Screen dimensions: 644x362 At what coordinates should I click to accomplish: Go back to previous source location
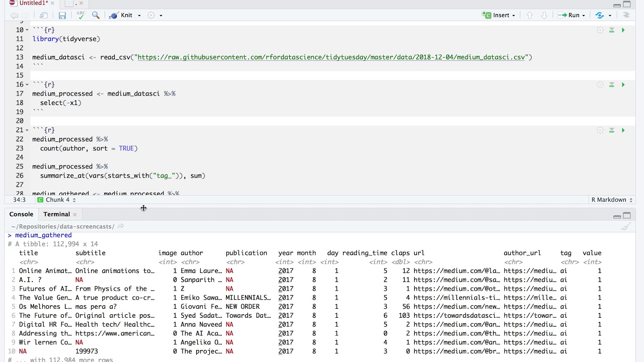(14, 16)
